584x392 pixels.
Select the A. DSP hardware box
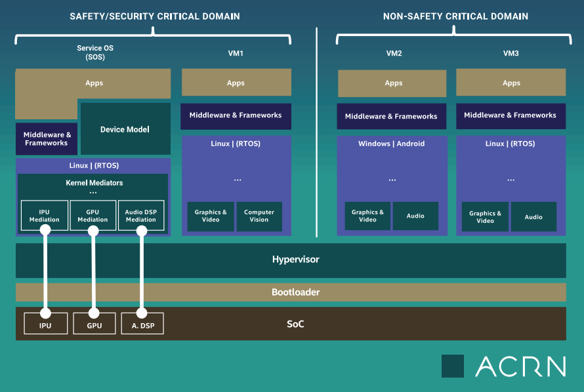click(142, 324)
